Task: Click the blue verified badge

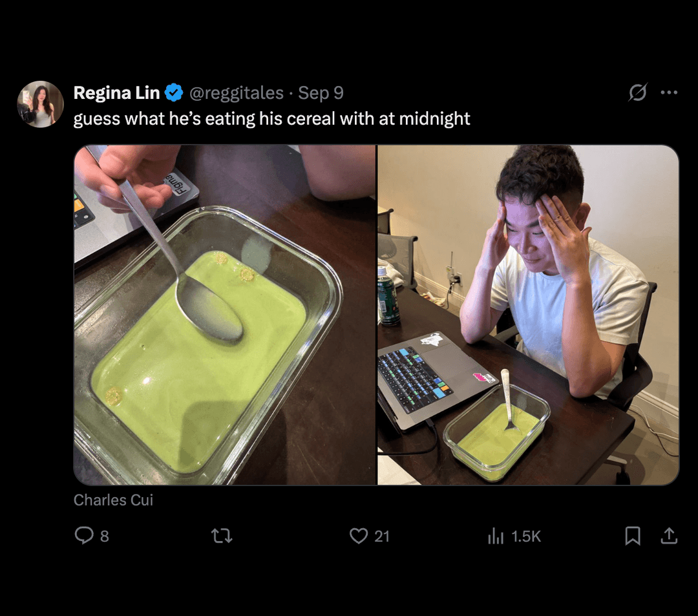Action: (x=174, y=93)
